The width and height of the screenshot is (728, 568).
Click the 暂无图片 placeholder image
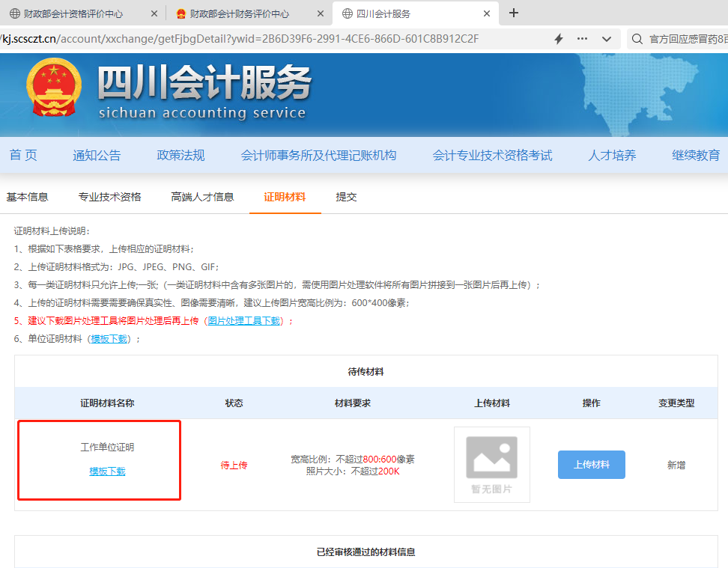pos(491,465)
